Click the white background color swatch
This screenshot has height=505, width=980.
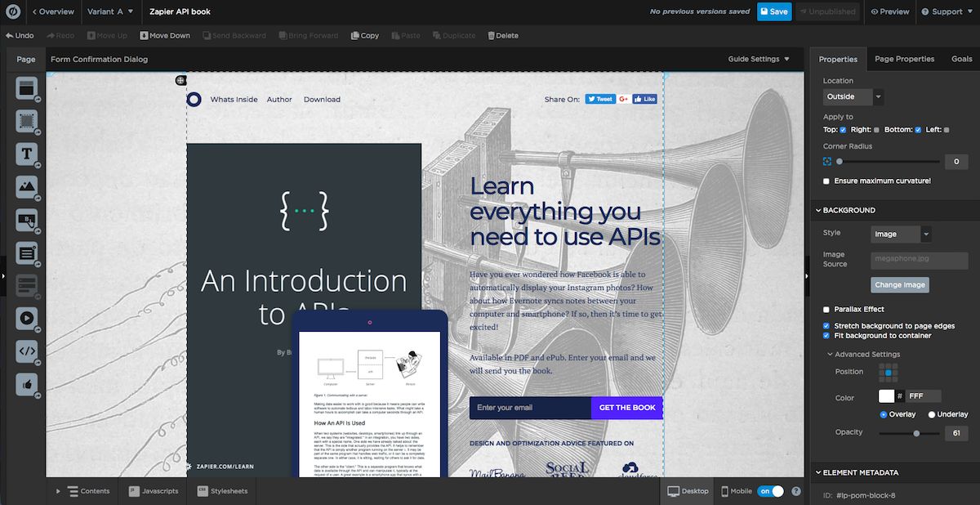click(x=886, y=396)
